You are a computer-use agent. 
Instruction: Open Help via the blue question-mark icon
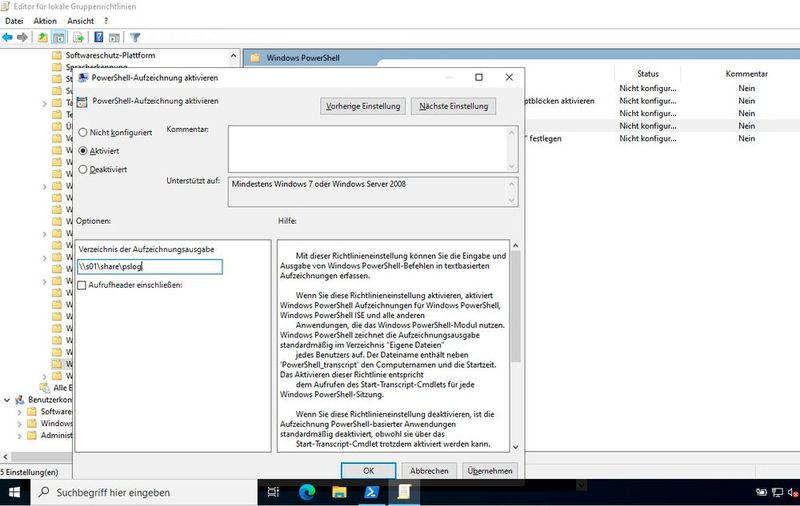click(x=99, y=37)
